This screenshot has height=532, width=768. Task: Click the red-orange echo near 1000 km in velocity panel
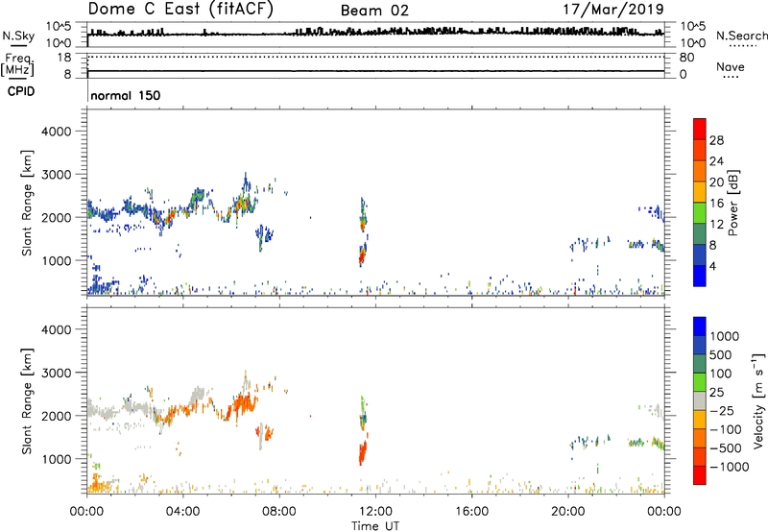(x=363, y=452)
